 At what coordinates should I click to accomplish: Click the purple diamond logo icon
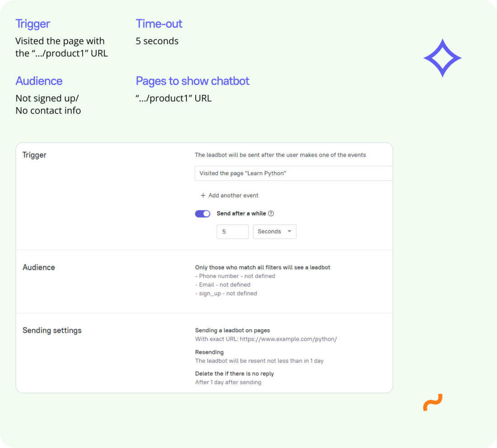442,58
